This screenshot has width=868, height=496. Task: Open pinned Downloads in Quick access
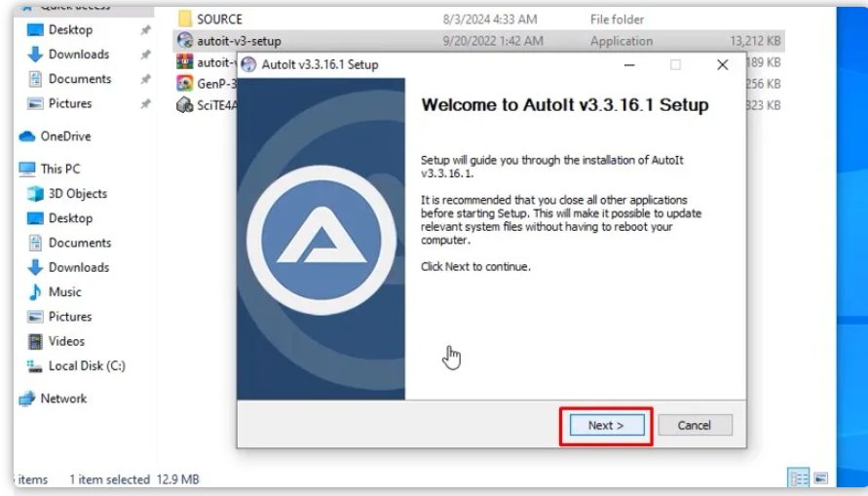point(78,55)
